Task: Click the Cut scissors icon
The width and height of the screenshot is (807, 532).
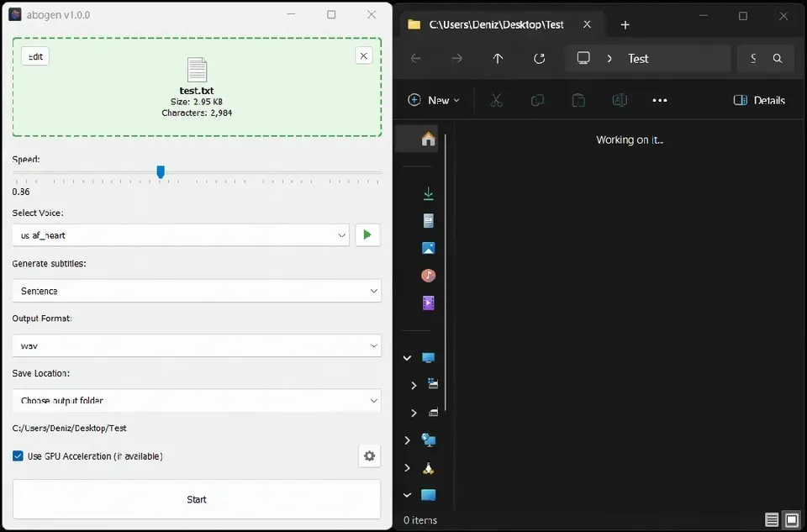Action: pyautogui.click(x=496, y=100)
